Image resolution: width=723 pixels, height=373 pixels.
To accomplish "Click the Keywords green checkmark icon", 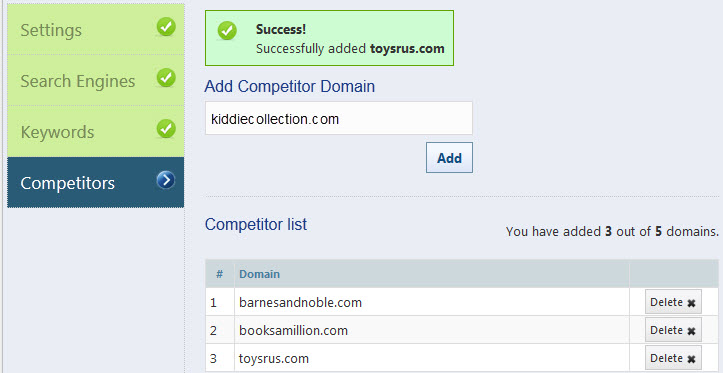I will tap(166, 129).
